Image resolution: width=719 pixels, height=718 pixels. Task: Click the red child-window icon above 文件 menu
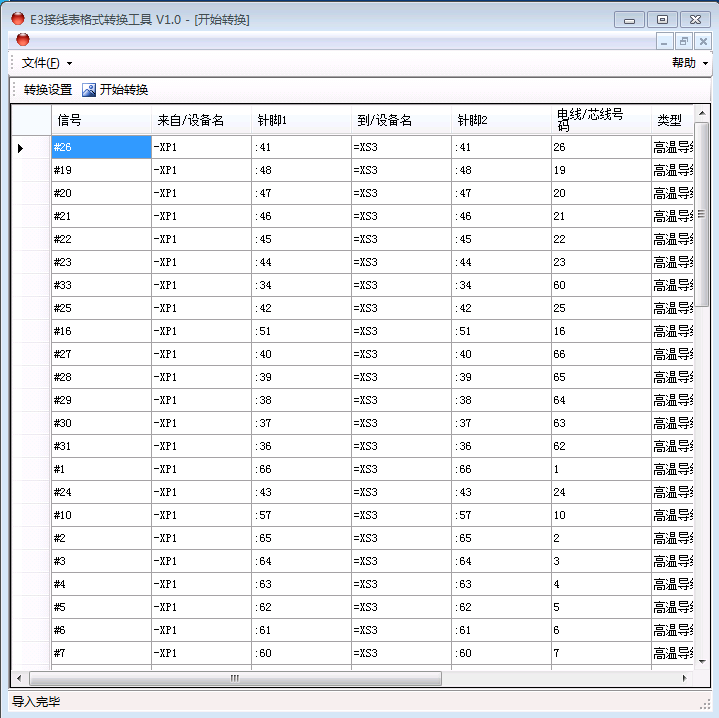click(x=23, y=40)
